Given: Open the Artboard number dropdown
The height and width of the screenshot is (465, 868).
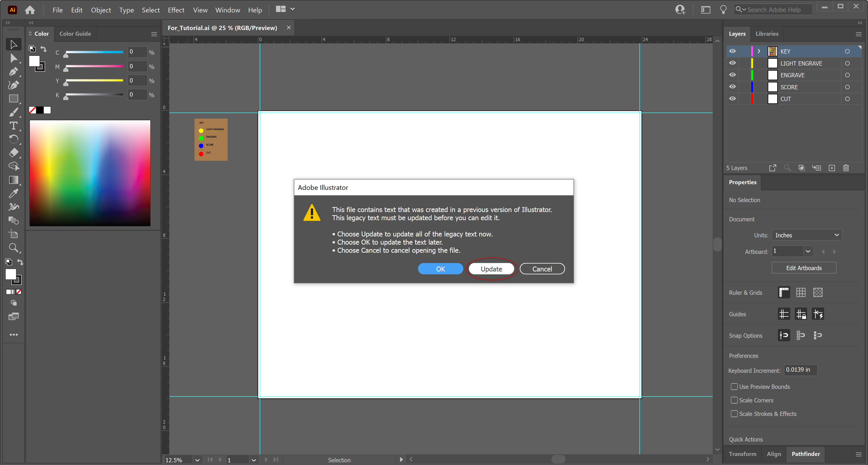Looking at the screenshot, I should 808,251.
